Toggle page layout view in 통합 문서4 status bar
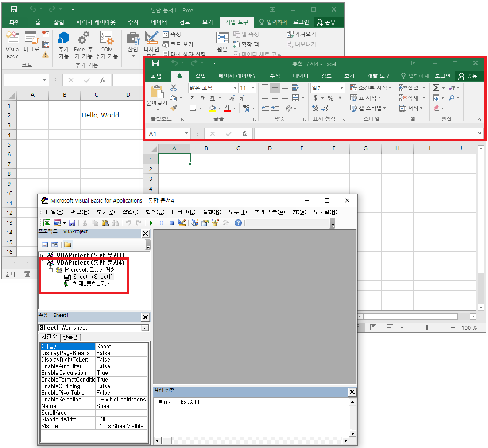The width and height of the screenshot is (488, 448). 373,327
